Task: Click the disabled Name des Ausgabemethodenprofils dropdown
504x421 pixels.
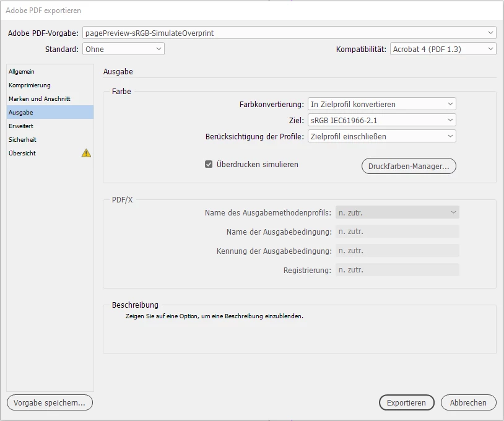Action: point(398,212)
